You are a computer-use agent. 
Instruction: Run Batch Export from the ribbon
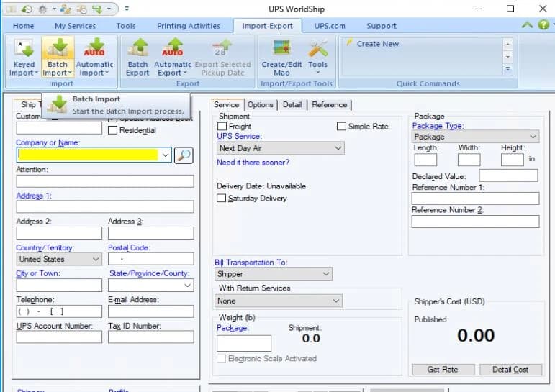(x=137, y=58)
